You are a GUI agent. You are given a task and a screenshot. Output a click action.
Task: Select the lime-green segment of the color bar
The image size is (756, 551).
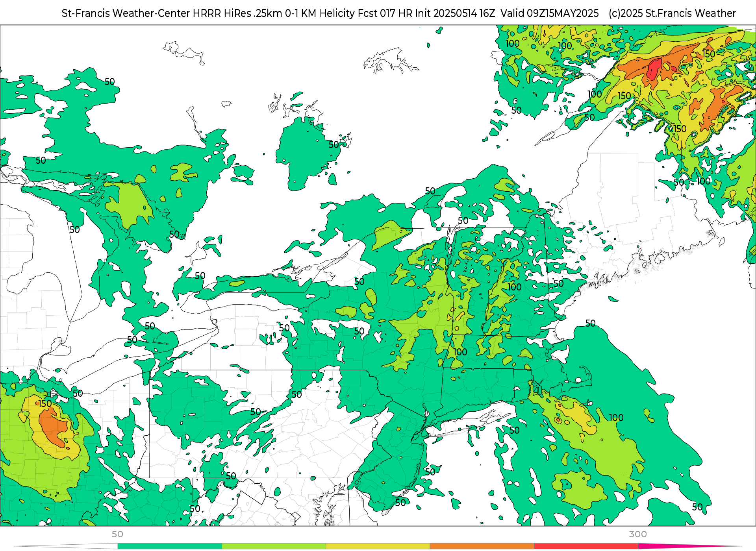click(x=274, y=546)
